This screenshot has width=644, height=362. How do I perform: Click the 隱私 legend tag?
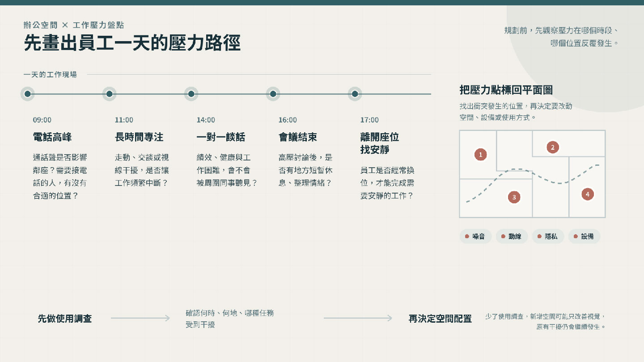(548, 236)
